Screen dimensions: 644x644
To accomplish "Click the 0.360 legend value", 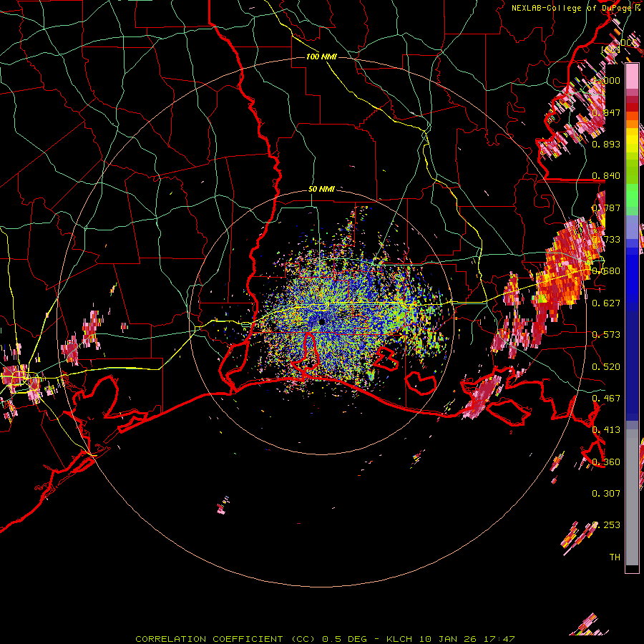I will (x=606, y=462).
